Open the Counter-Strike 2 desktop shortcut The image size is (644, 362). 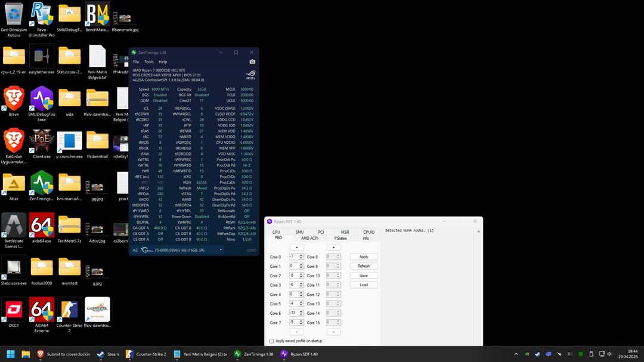pos(69,311)
